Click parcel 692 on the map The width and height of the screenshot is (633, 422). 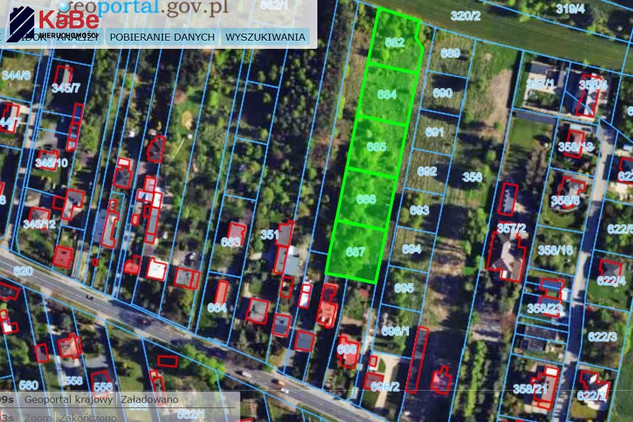(427, 171)
